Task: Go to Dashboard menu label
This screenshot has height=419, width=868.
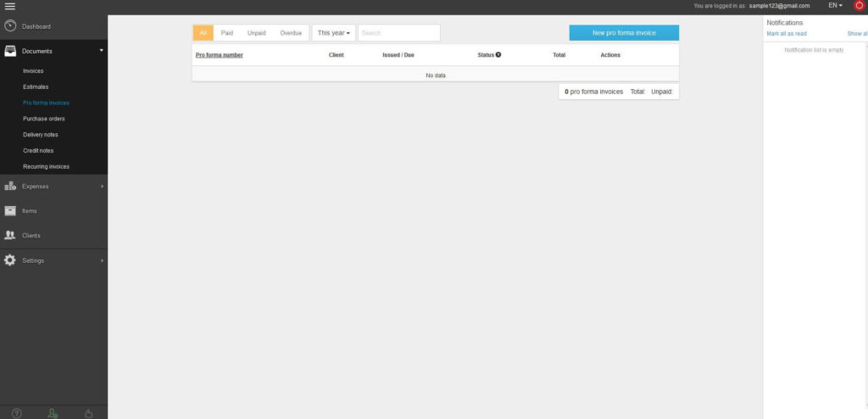Action: pyautogui.click(x=36, y=26)
